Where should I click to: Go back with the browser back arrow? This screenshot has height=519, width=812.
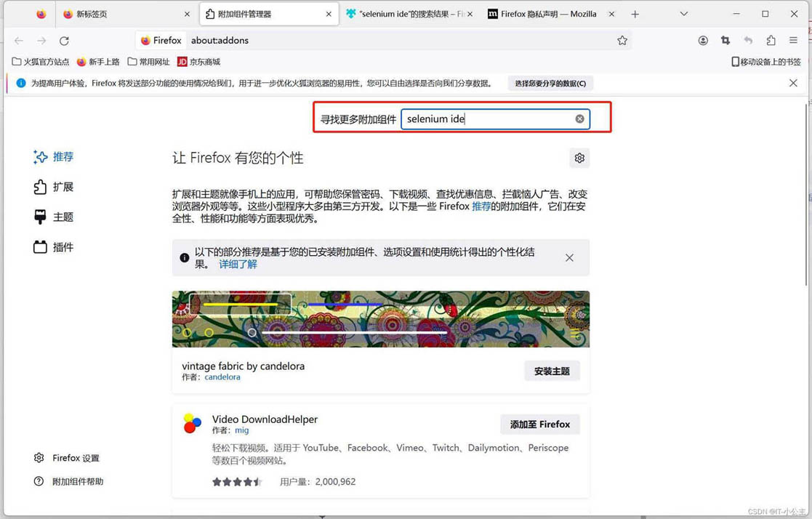[19, 41]
